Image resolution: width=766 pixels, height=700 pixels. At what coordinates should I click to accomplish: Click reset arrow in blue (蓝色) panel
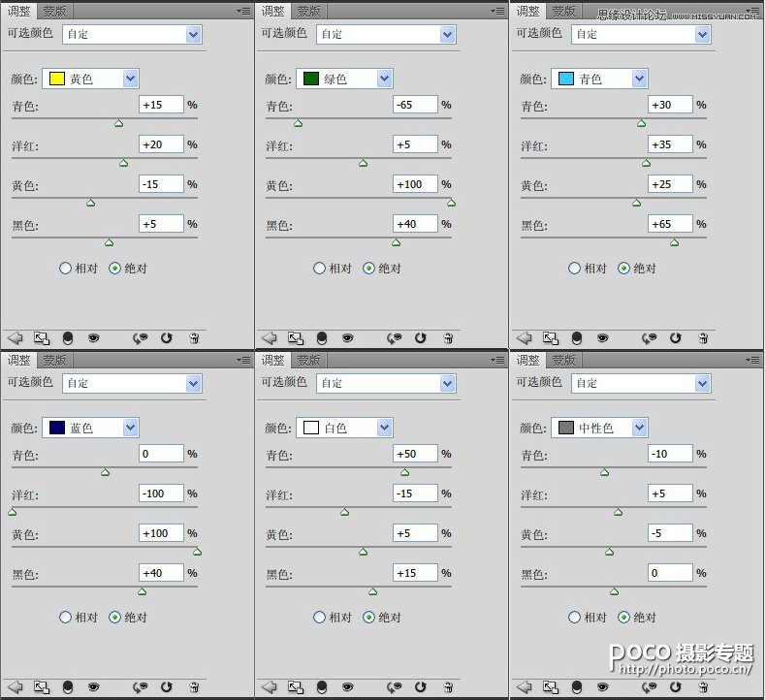coord(167,687)
